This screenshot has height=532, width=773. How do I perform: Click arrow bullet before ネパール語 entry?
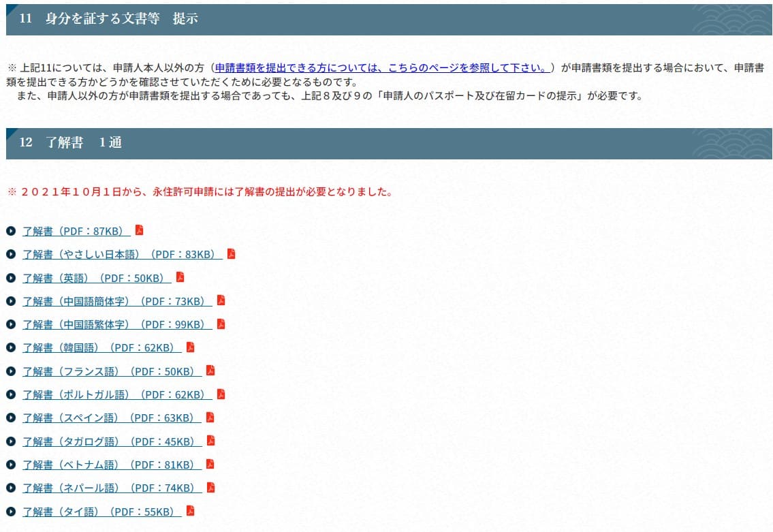pyautogui.click(x=11, y=488)
